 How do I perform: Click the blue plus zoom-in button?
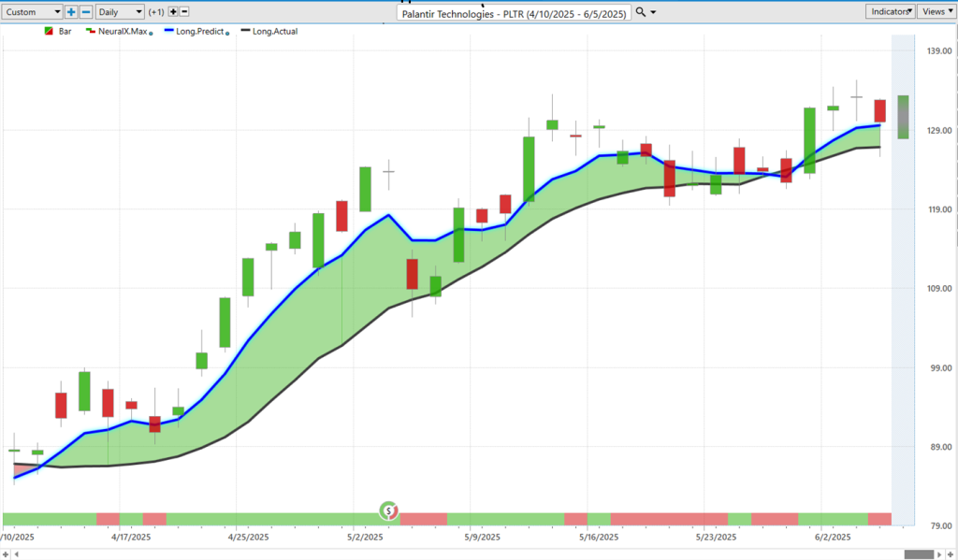[x=71, y=11]
